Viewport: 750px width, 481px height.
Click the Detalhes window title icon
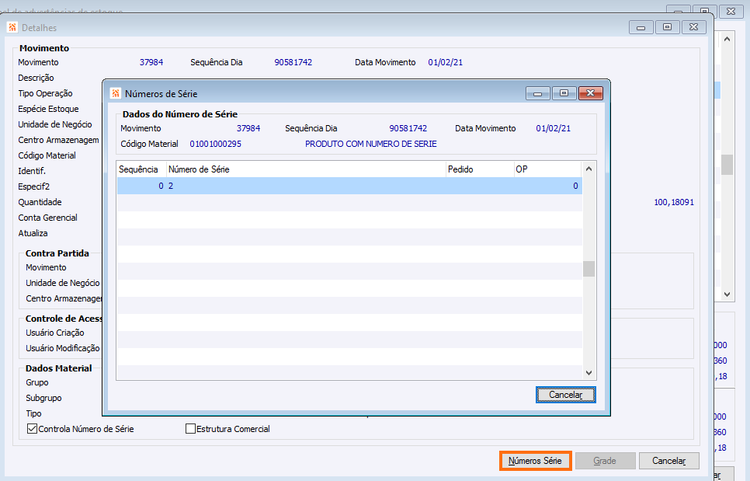(x=12, y=27)
